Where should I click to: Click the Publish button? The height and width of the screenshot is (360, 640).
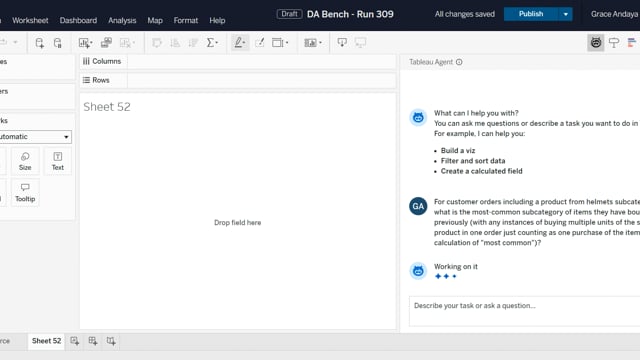531,14
